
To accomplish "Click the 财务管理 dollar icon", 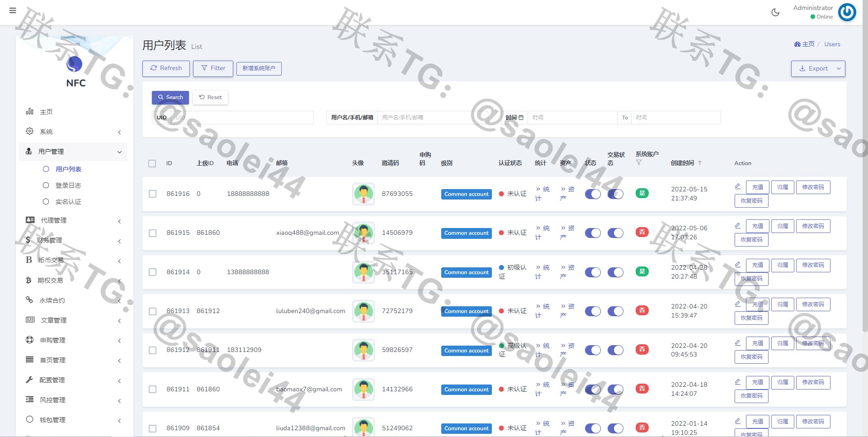I will (x=28, y=240).
